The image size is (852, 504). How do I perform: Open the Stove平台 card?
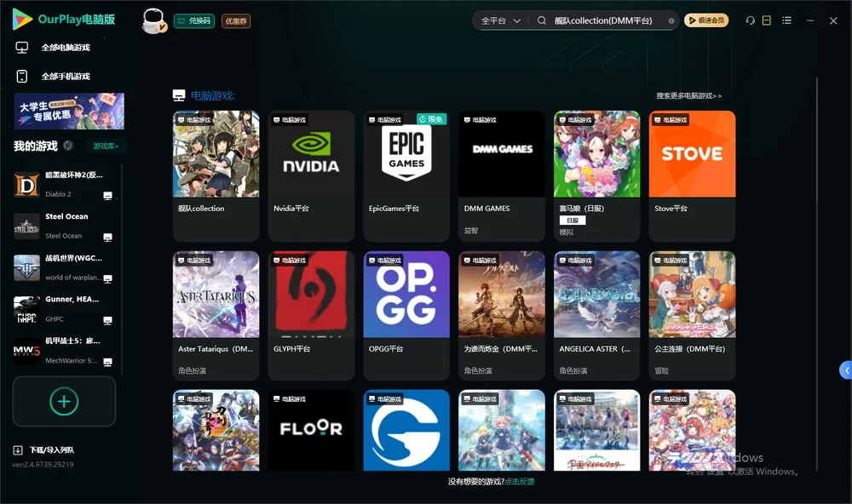point(692,176)
